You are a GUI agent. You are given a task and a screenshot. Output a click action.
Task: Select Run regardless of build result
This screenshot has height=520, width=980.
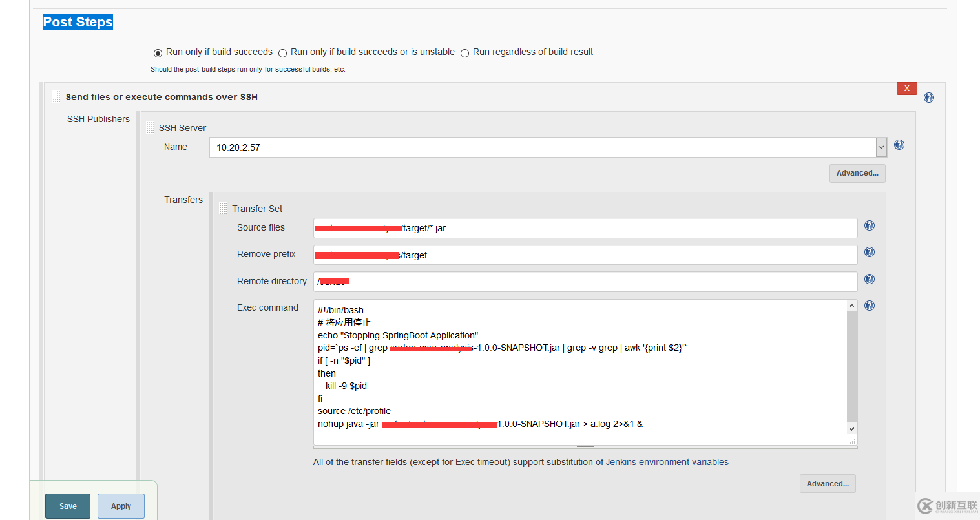pos(464,53)
